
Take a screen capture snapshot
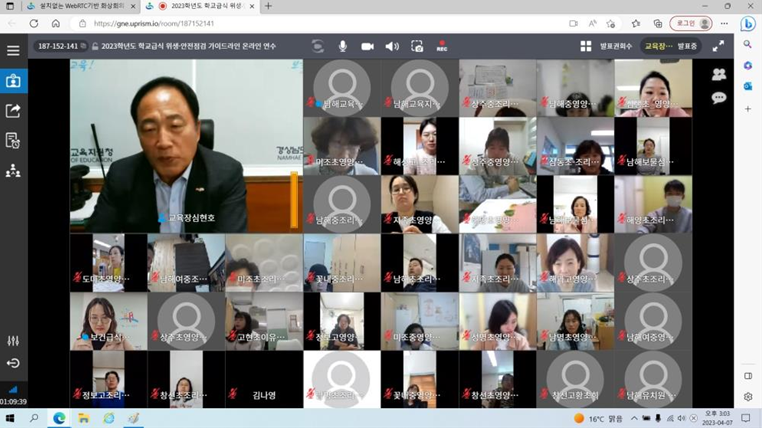click(417, 46)
